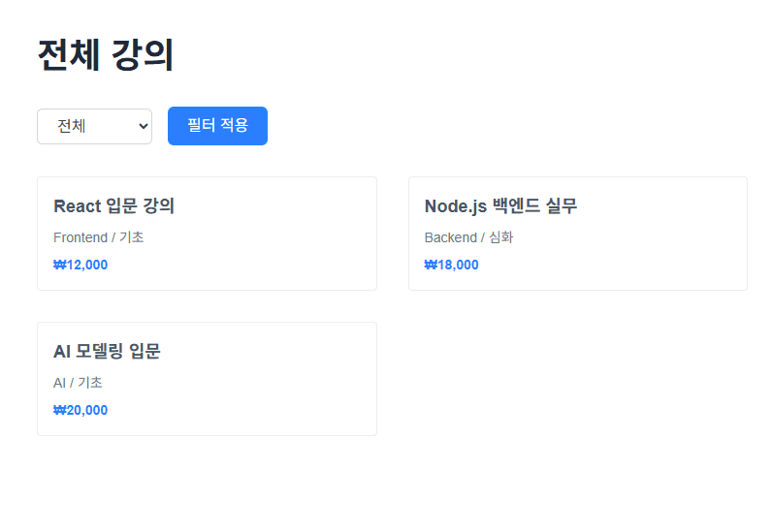This screenshot has width=772, height=532.
Task: Click the 기초 level on React card
Action: [x=132, y=237]
